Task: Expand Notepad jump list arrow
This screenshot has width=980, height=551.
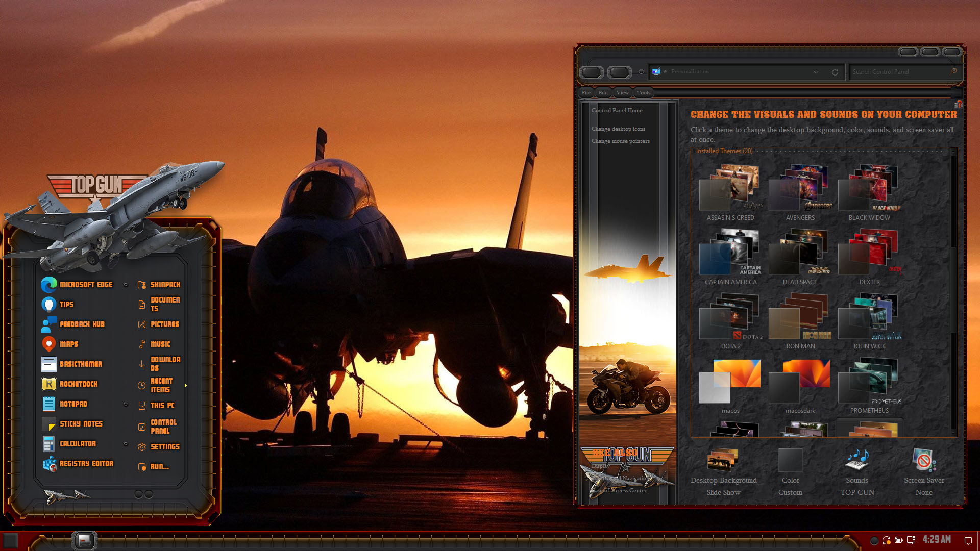Action: (x=126, y=404)
